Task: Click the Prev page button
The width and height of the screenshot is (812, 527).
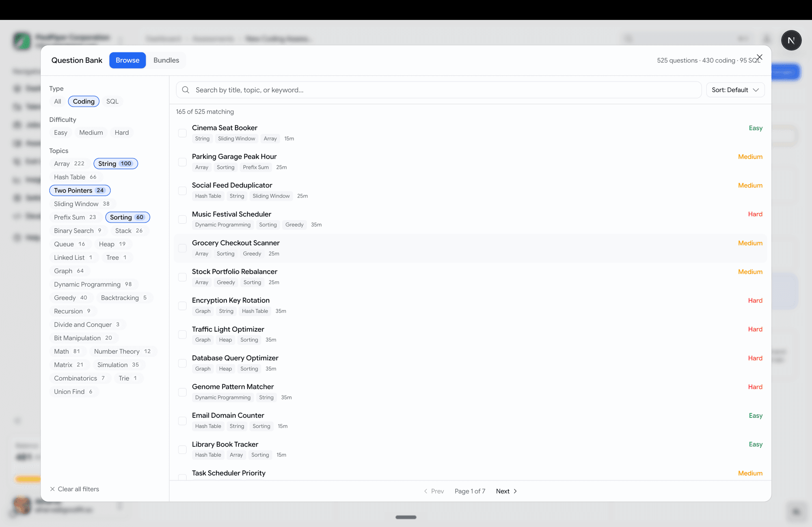Action: pyautogui.click(x=434, y=491)
